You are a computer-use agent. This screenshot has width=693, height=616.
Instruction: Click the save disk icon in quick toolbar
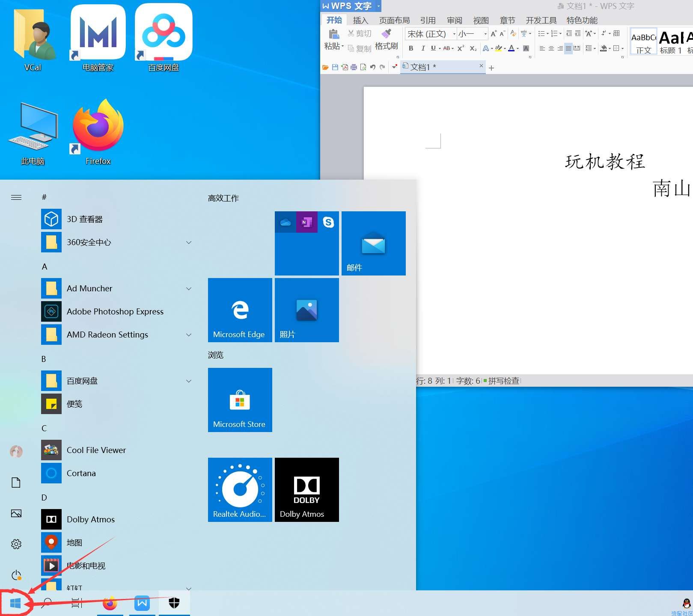[x=335, y=67]
